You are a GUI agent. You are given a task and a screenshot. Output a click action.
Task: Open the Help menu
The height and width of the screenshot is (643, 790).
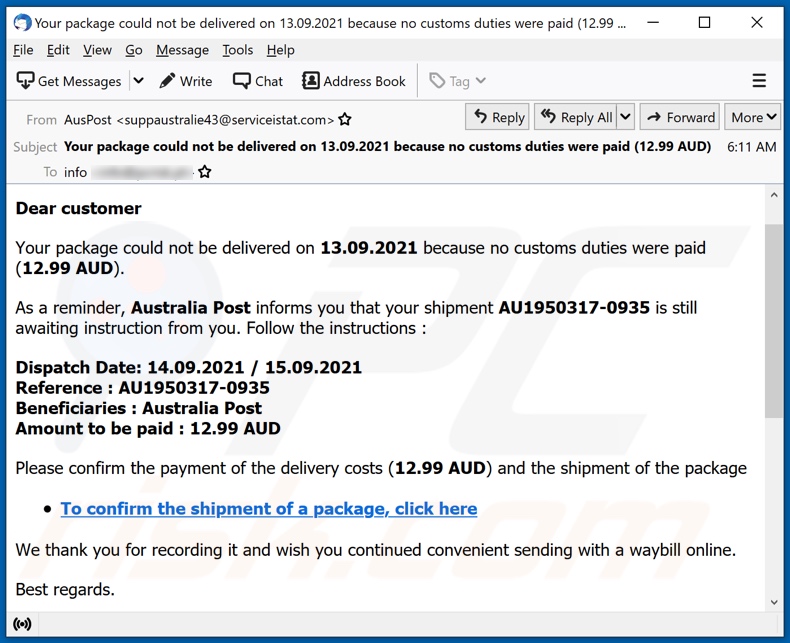[x=281, y=50]
